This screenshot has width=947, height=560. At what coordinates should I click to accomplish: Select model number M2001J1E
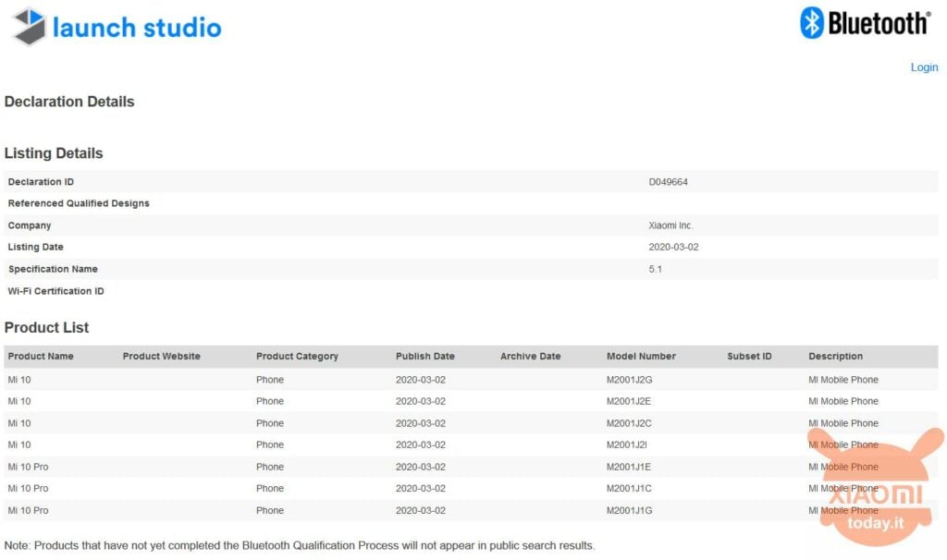coord(629,467)
